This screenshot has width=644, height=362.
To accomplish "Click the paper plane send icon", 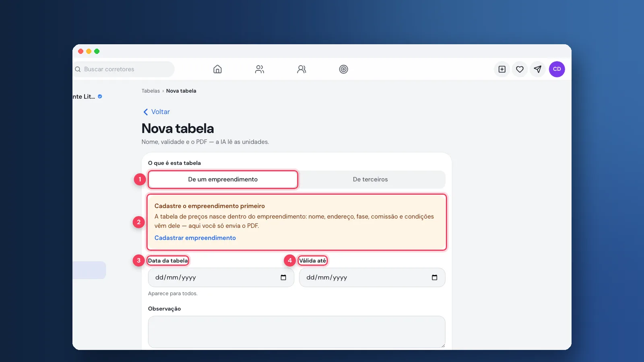I will [537, 69].
